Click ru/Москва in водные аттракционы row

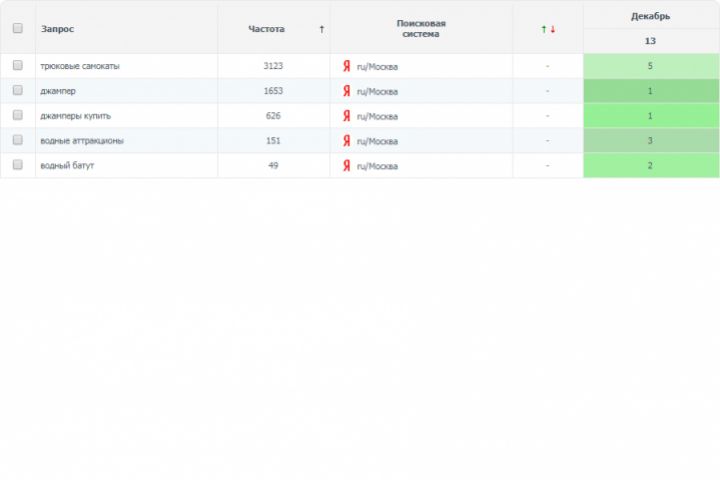pyautogui.click(x=377, y=141)
